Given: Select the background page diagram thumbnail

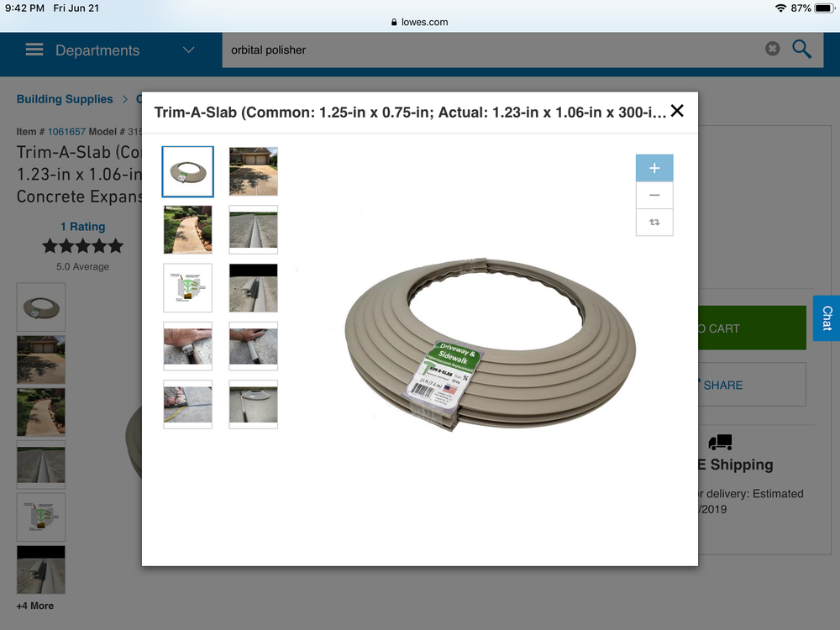Looking at the screenshot, I should (41, 517).
